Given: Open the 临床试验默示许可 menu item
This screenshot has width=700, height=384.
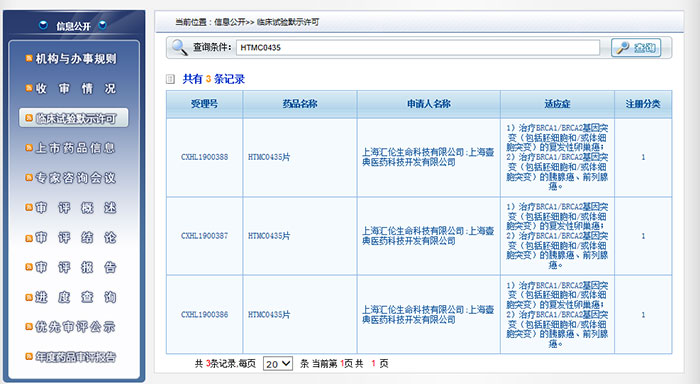Looking at the screenshot, I should point(74,118).
